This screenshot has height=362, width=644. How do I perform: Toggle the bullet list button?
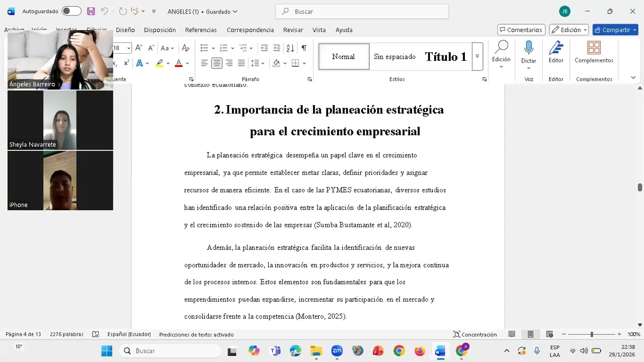pyautogui.click(x=204, y=48)
